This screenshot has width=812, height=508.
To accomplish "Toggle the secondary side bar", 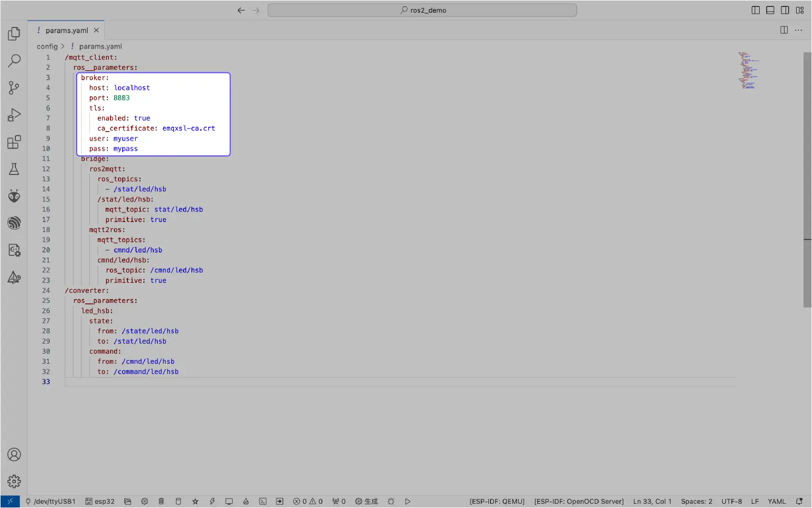I will pyautogui.click(x=785, y=10).
